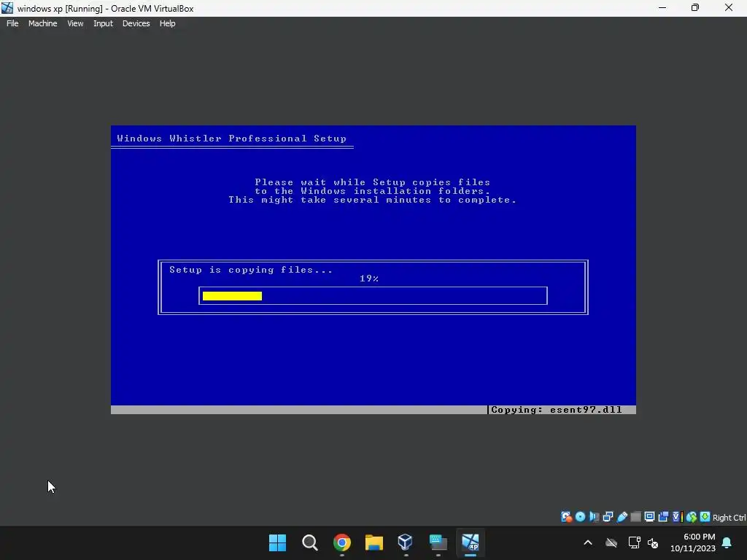Open the audio indicator in VirtualBox status bar

(594, 517)
